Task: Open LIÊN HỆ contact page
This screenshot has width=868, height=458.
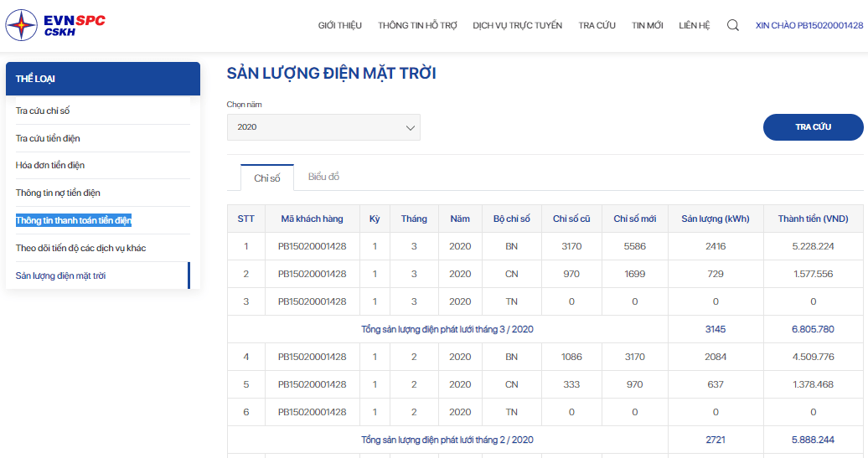Action: coord(695,25)
